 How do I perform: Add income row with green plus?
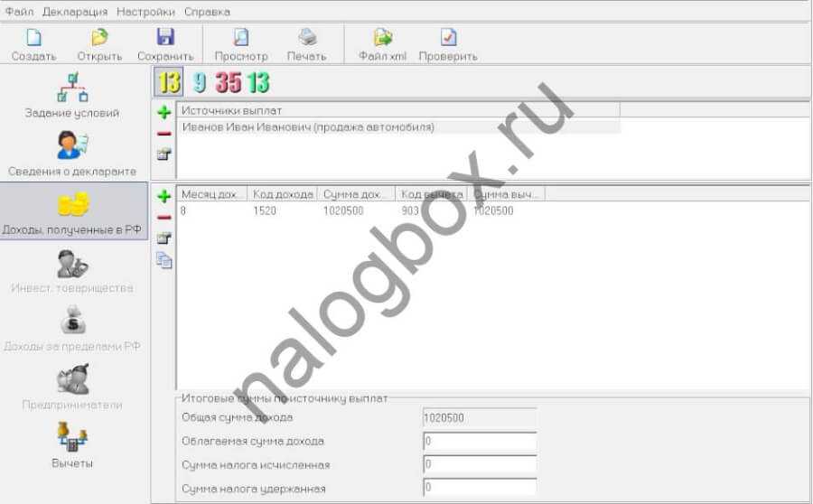coord(164,196)
